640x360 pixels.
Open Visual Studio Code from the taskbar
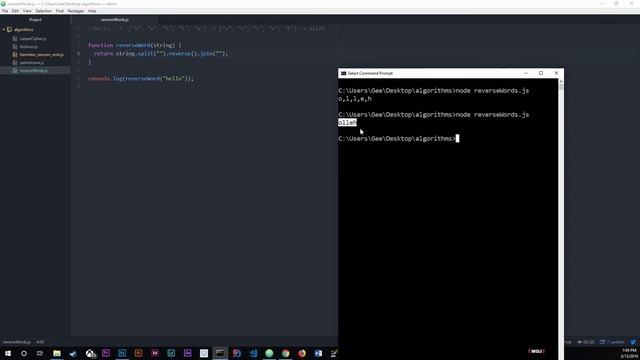pos(253,353)
